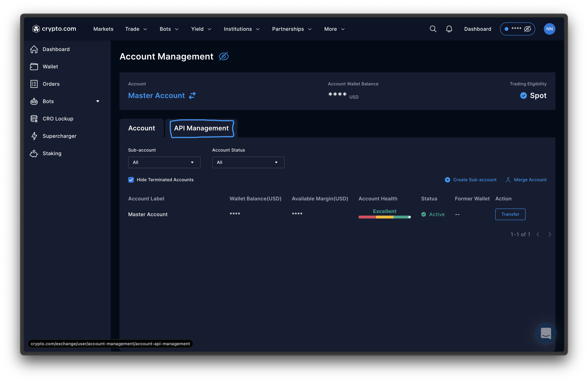Open Markets in top navigation
The width and height of the screenshot is (588, 382).
pyautogui.click(x=103, y=29)
